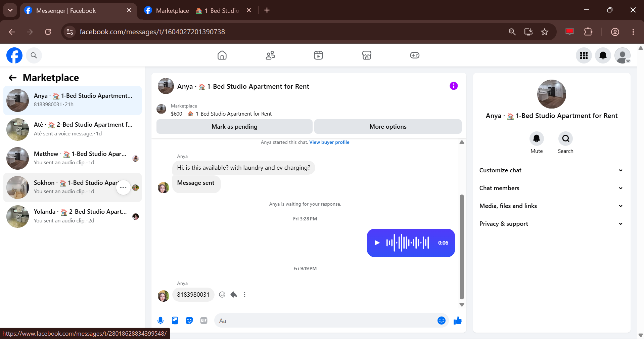Open Matthew's 1-Bed Studio conversation
Screen dimensions: 644x339
(73, 158)
